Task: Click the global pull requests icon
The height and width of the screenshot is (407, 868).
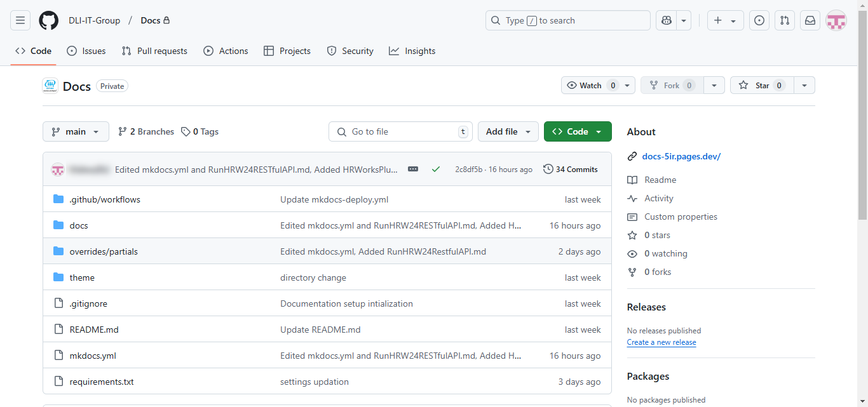Action: tap(784, 20)
